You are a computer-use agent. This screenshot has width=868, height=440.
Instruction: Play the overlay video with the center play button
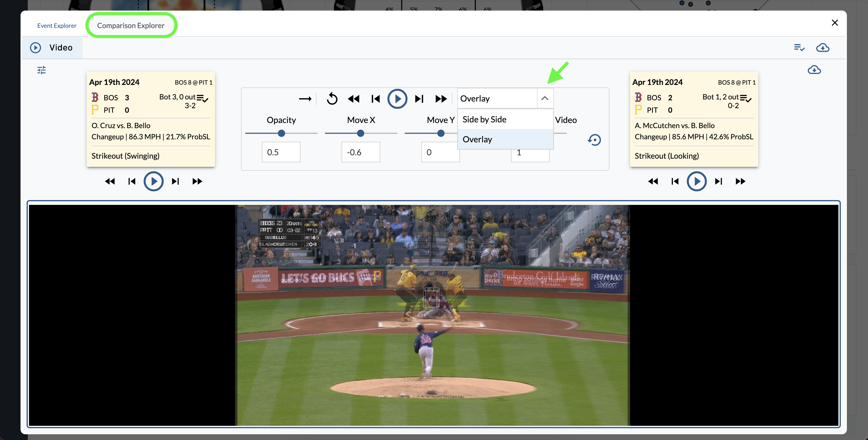[397, 99]
